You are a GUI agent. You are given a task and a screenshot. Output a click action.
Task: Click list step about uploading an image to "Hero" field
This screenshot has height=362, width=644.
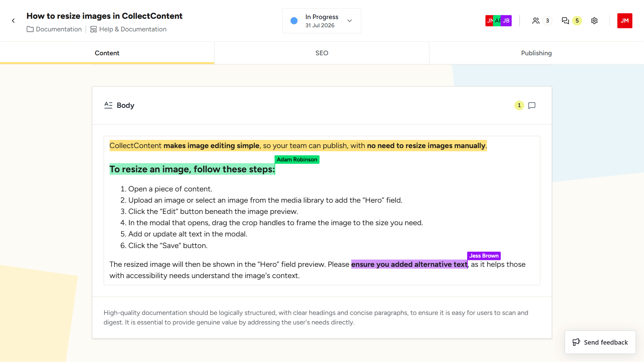(265, 200)
